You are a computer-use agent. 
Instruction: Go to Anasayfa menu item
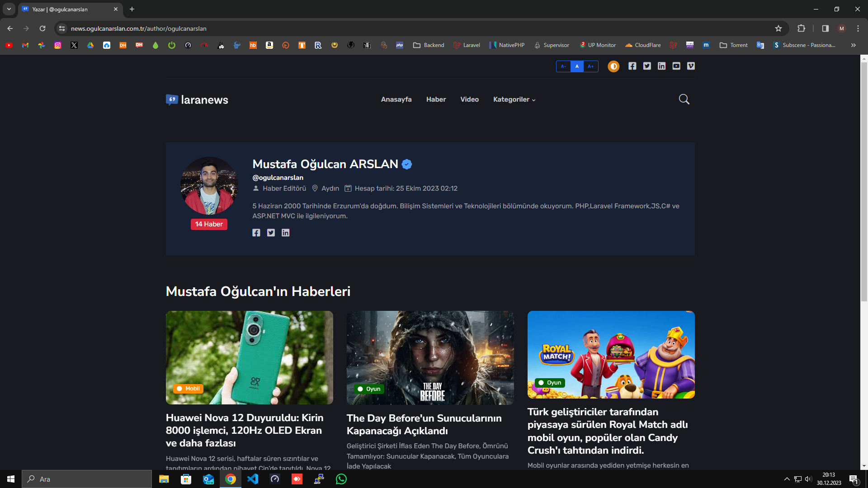[396, 99]
